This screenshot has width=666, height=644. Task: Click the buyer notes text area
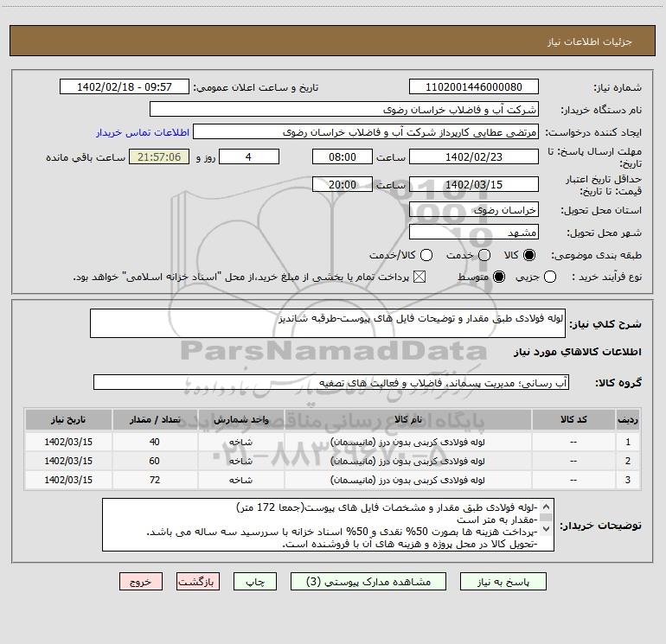(x=328, y=525)
